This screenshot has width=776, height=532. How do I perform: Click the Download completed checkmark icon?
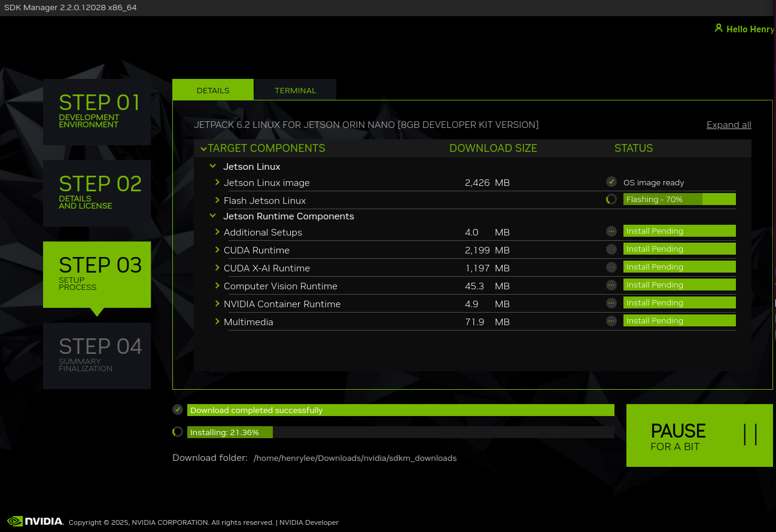click(177, 409)
